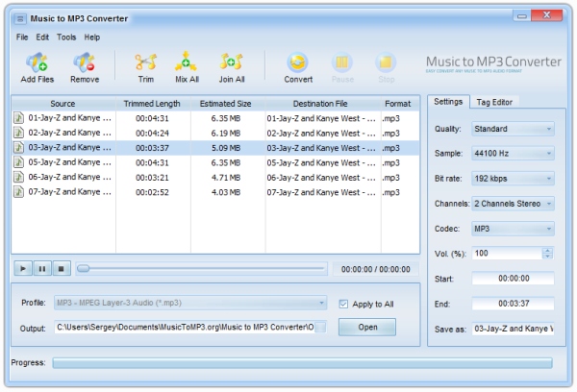Open the Bit rate dropdown
The width and height of the screenshot is (577, 392).
[x=513, y=179]
